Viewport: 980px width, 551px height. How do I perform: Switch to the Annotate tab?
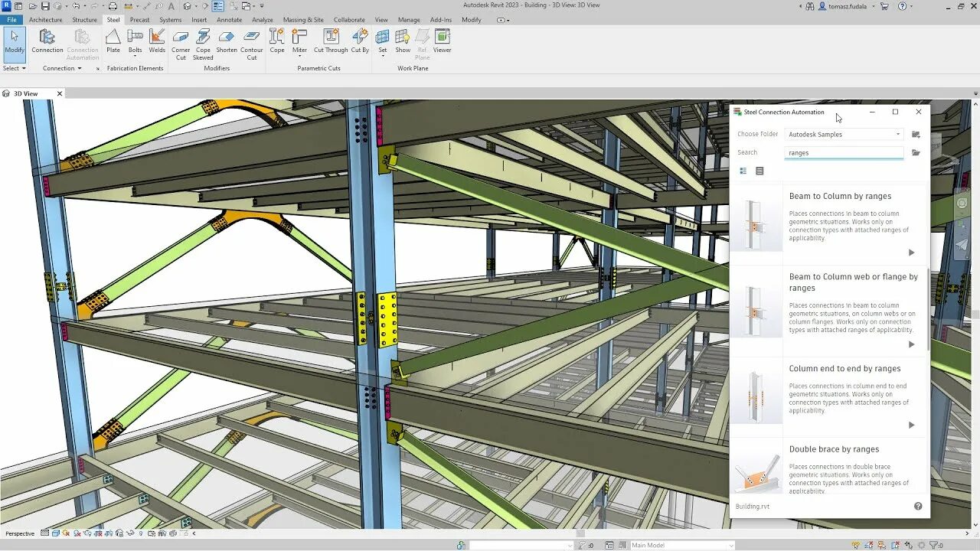click(229, 20)
